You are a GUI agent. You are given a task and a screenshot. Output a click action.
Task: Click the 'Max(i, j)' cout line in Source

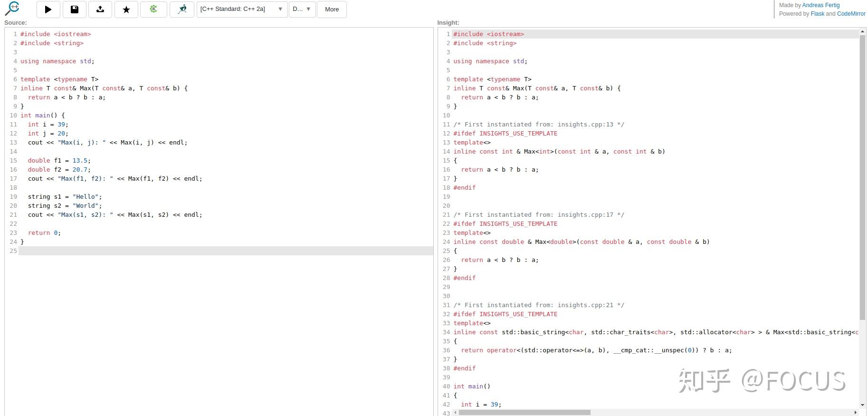coord(108,143)
